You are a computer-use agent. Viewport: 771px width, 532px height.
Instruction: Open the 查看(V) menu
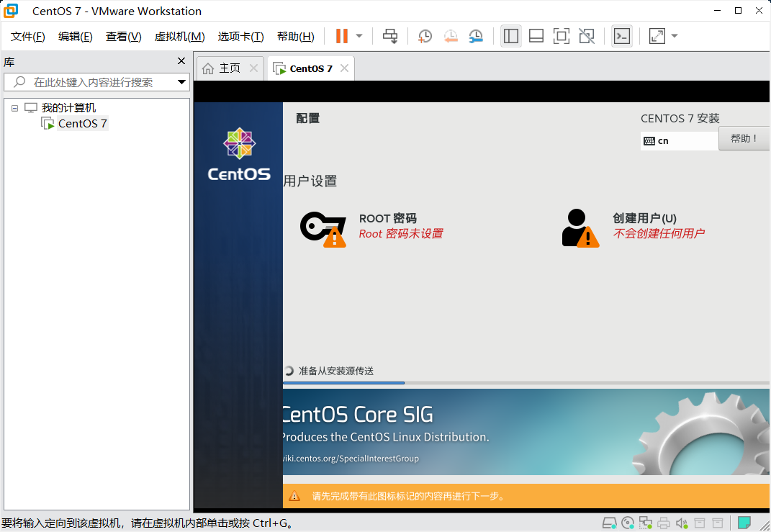click(123, 37)
